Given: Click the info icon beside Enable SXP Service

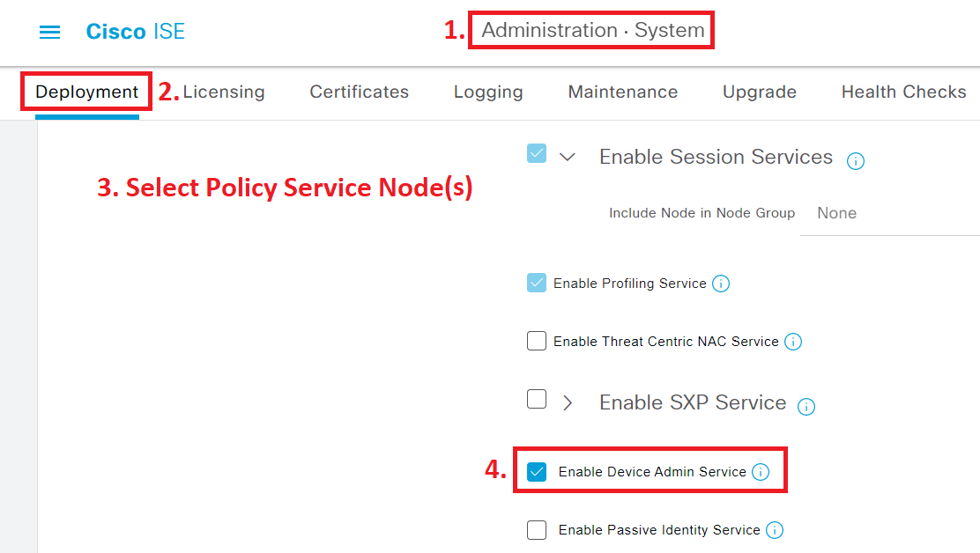Looking at the screenshot, I should [x=806, y=407].
